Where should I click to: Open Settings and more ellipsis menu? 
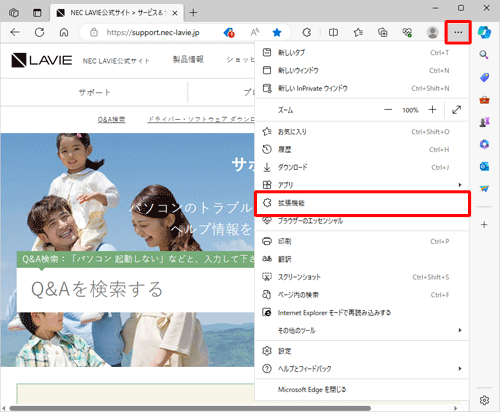pyautogui.click(x=458, y=32)
